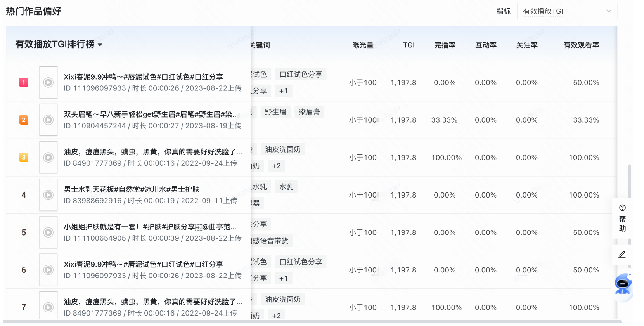Play the rank 6 Xixi春泥 video thumbnail
Screen dimensions: 644x326
click(48, 270)
